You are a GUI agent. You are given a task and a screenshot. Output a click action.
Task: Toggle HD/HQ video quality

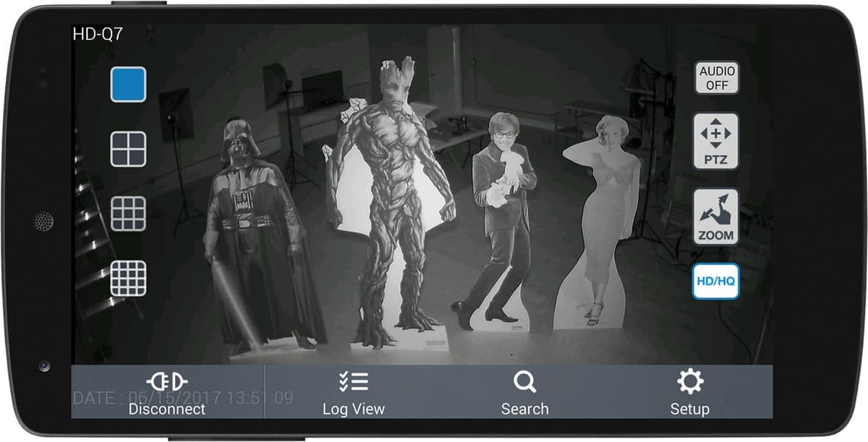pos(715,282)
